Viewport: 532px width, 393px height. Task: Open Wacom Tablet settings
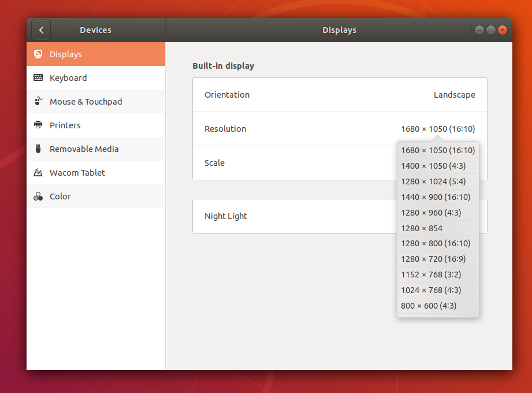(x=96, y=173)
